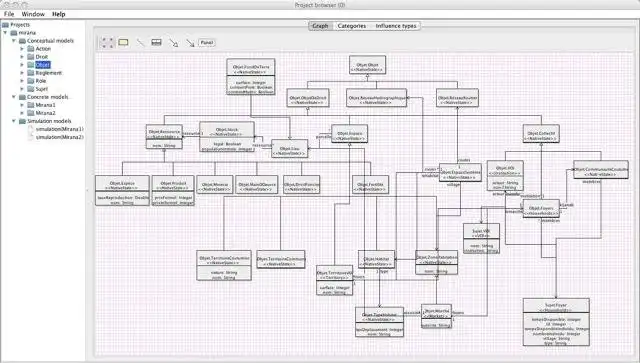Expand the Action folder

tap(22, 49)
